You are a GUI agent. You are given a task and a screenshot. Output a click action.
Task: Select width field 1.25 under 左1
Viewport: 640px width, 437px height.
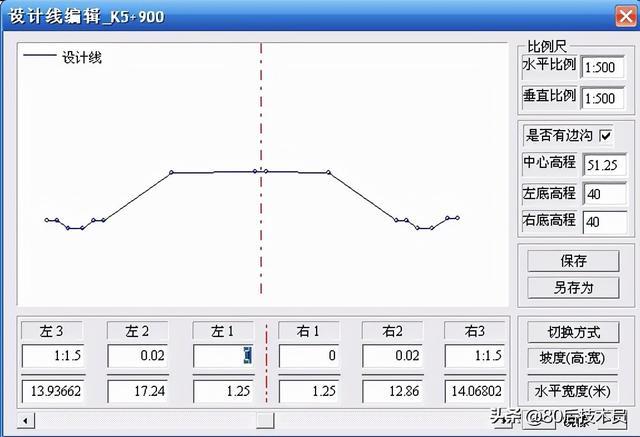coord(223,391)
